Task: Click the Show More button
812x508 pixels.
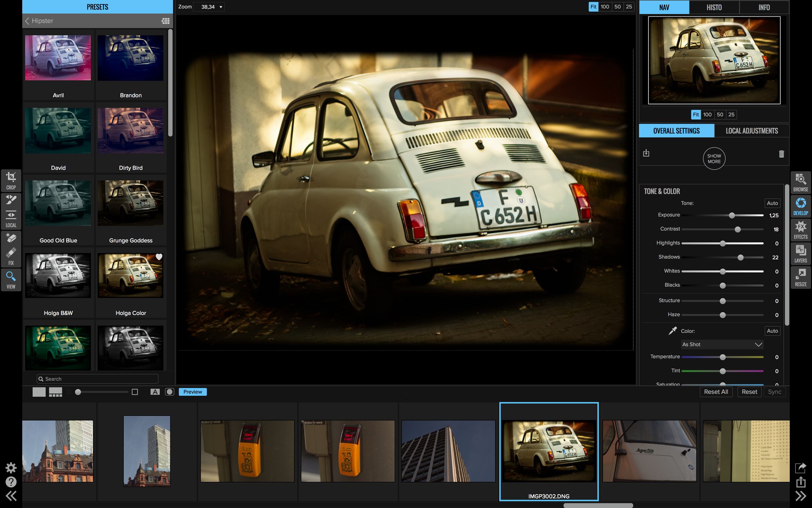Action: tap(714, 159)
